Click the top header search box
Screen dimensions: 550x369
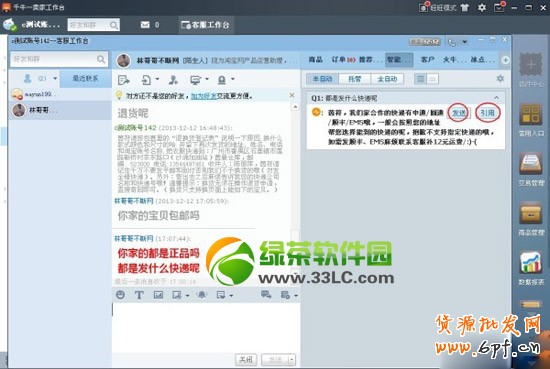[93, 25]
